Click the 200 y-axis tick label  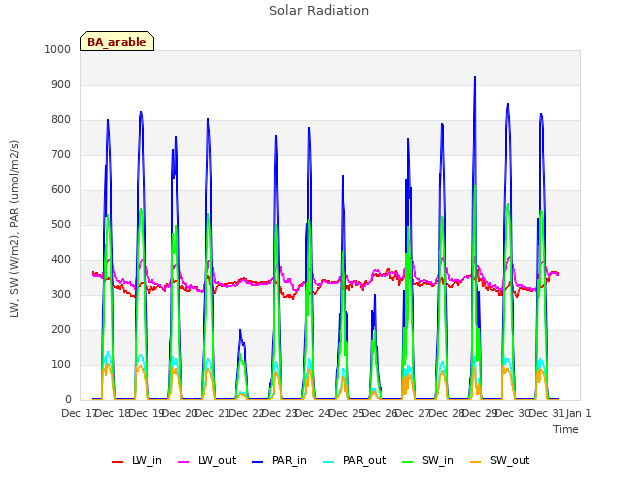pyautogui.click(x=61, y=329)
